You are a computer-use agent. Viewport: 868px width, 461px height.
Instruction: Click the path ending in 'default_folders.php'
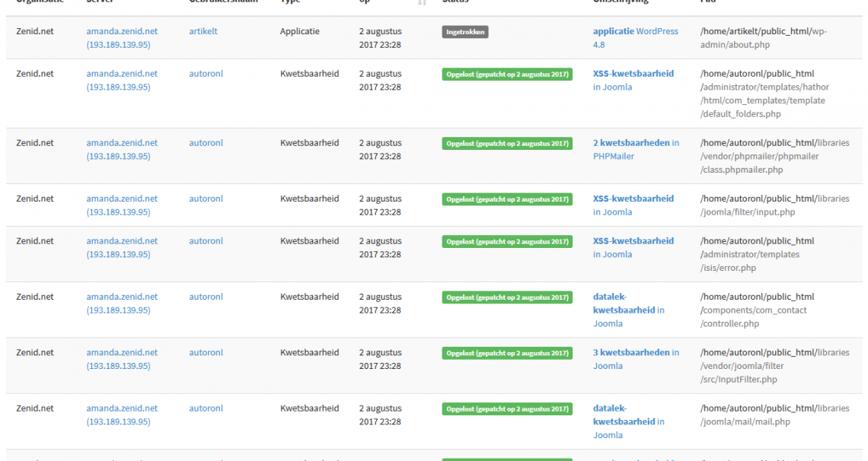(x=765, y=94)
